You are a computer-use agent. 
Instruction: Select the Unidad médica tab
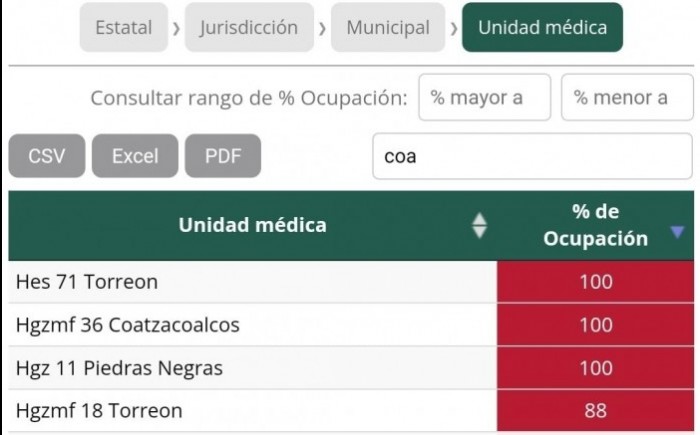(542, 28)
